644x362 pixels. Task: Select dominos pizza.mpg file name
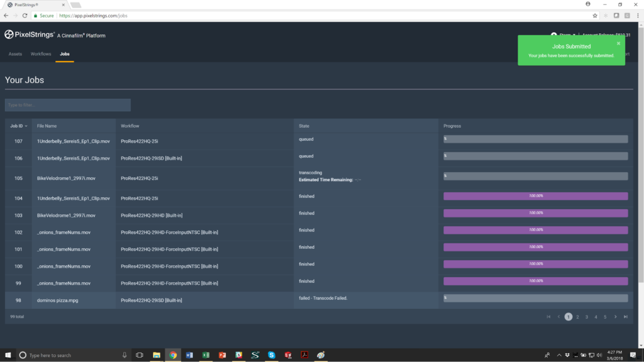57,300
